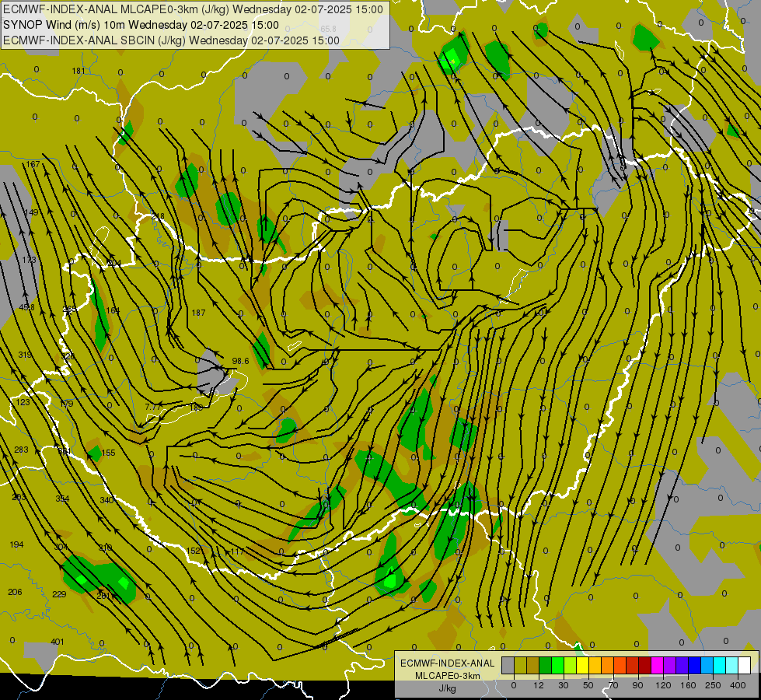Click the legend scale label 90
761x700 pixels.
(637, 685)
